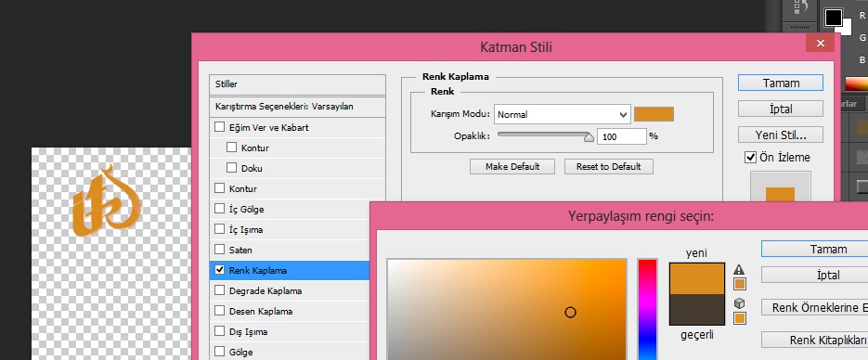Screen dimensions: 868x360
Task: Enable Eğim Ver ve Kabart checkbox
Action: coord(220,127)
